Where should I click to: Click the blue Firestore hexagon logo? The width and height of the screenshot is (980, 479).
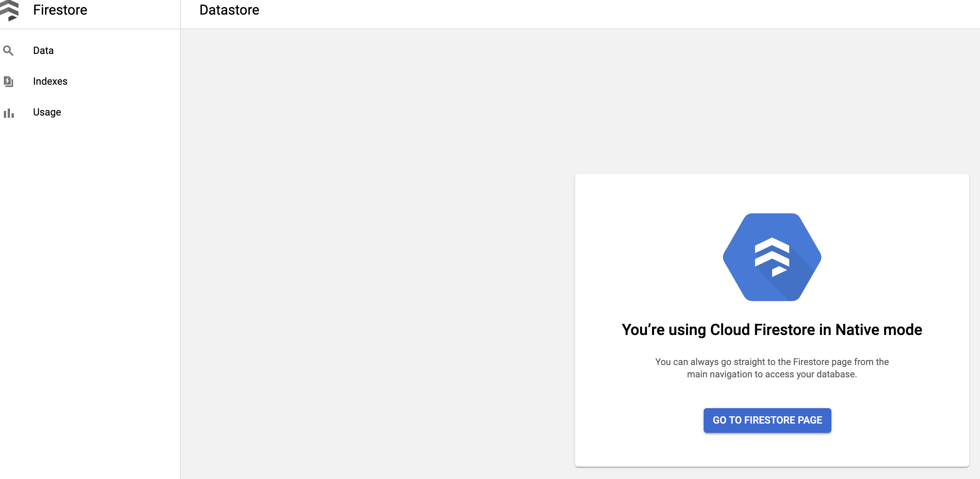coord(771,256)
